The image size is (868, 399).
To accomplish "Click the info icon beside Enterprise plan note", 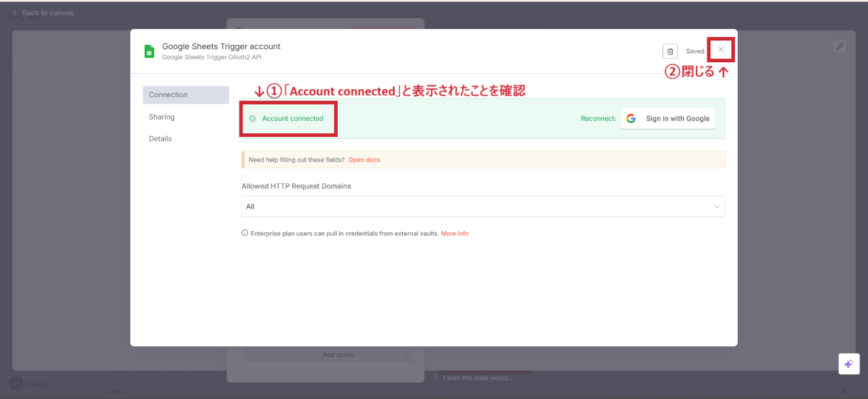I will 244,234.
